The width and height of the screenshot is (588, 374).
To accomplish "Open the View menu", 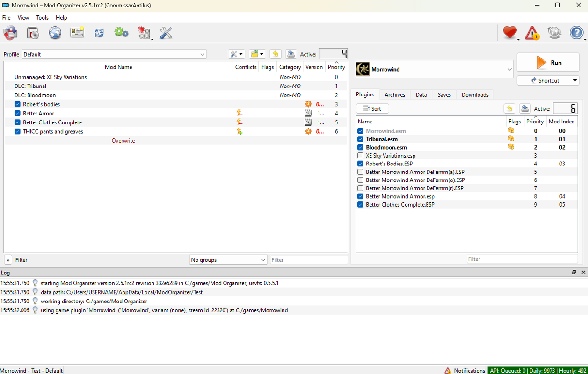I will (x=23, y=18).
